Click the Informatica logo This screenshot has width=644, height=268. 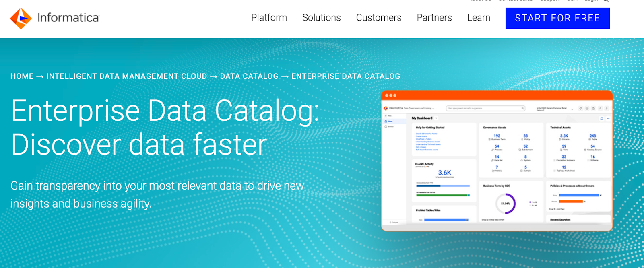click(55, 18)
